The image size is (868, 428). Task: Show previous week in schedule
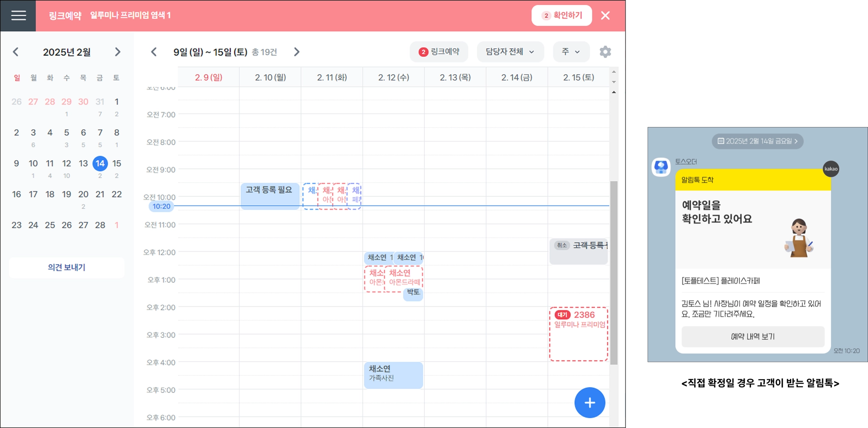click(154, 52)
